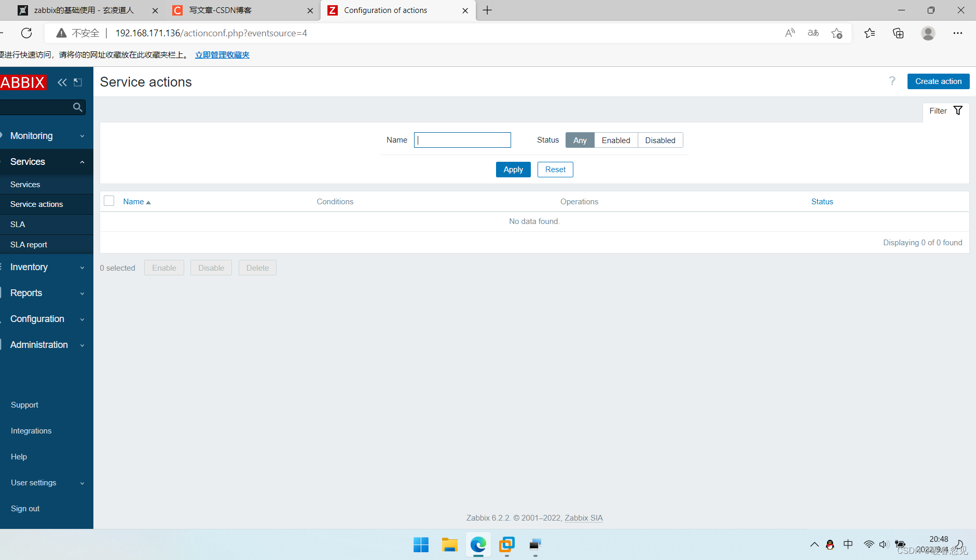Viewport: 976px width, 560px height.
Task: Add this page to favorites star icon
Action: [x=836, y=33]
